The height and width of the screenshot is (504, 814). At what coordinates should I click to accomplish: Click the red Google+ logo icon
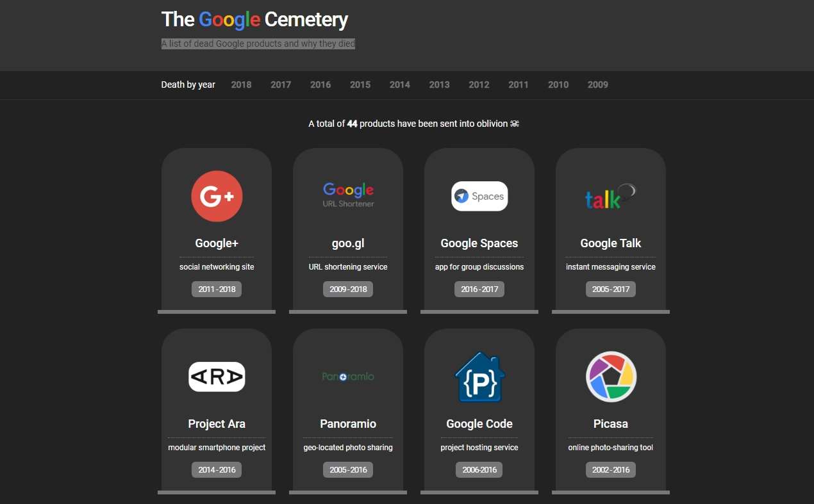click(217, 196)
